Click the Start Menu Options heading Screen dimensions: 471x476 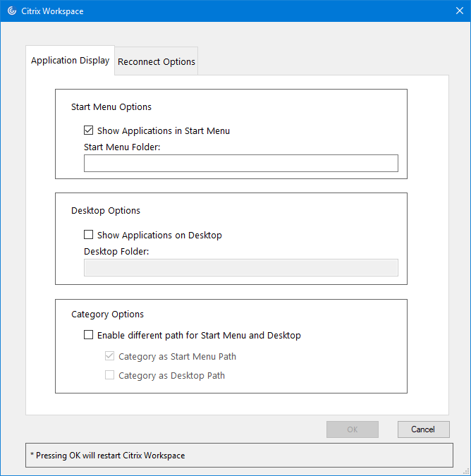(x=111, y=107)
